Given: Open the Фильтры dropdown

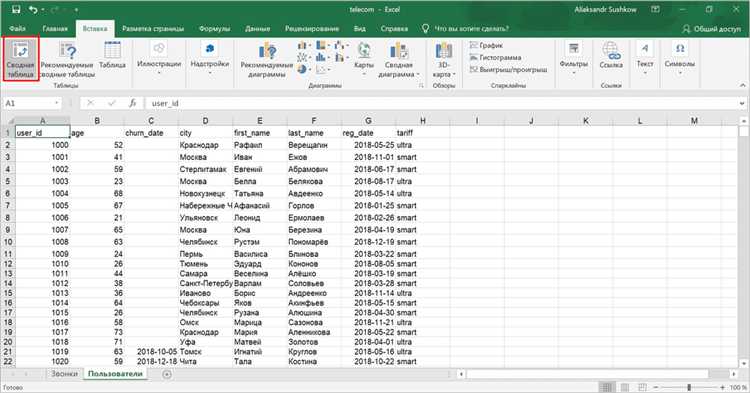Looking at the screenshot, I should (x=574, y=58).
